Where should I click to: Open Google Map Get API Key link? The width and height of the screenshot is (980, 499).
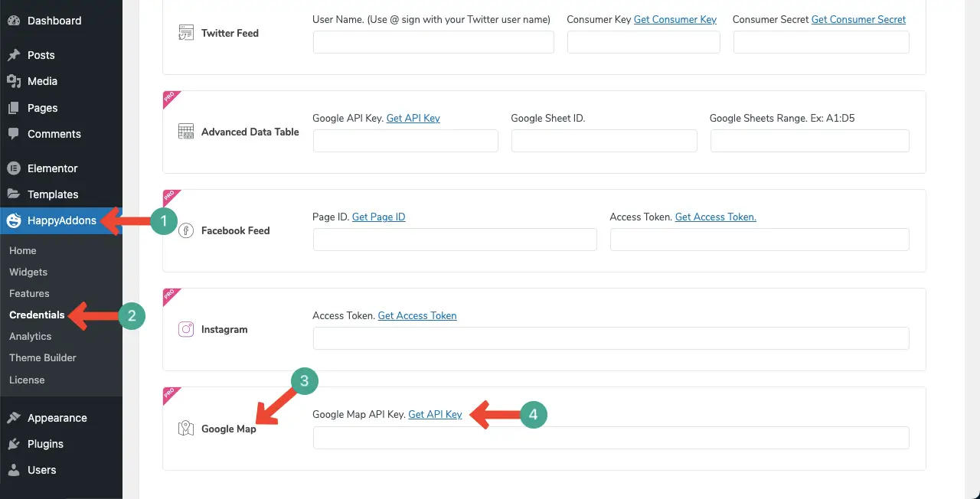click(x=435, y=414)
